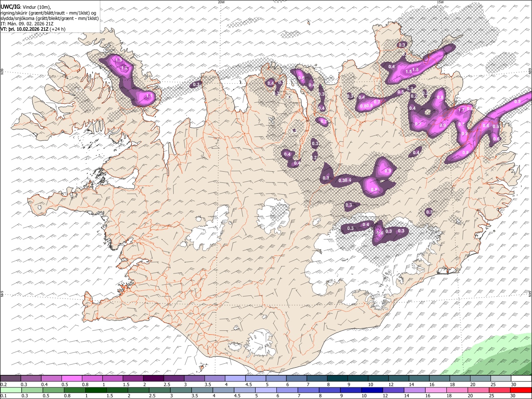Click the '15W' longitude label
Screen dimensions: 532x399
(x=440, y=2)
